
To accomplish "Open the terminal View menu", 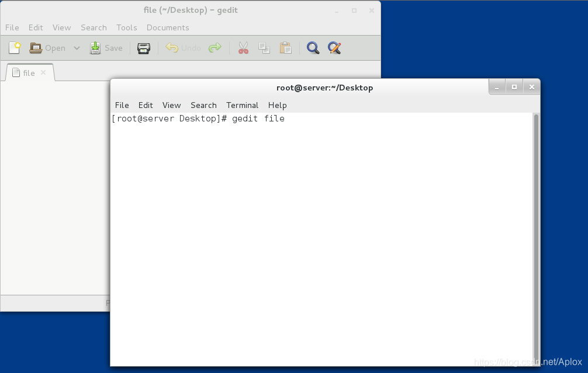I will tap(171, 105).
